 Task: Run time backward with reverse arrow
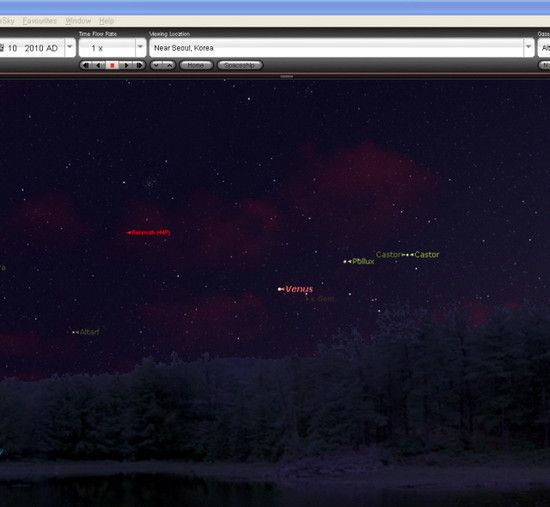tap(99, 65)
